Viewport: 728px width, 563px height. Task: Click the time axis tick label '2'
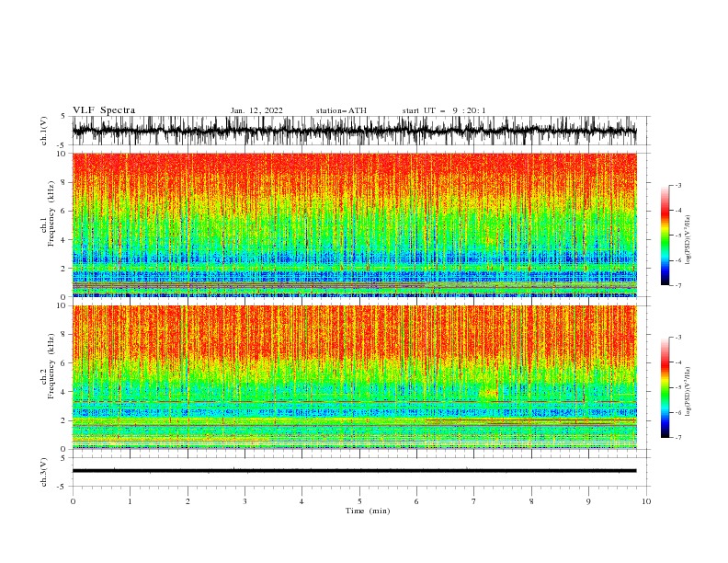coord(188,501)
